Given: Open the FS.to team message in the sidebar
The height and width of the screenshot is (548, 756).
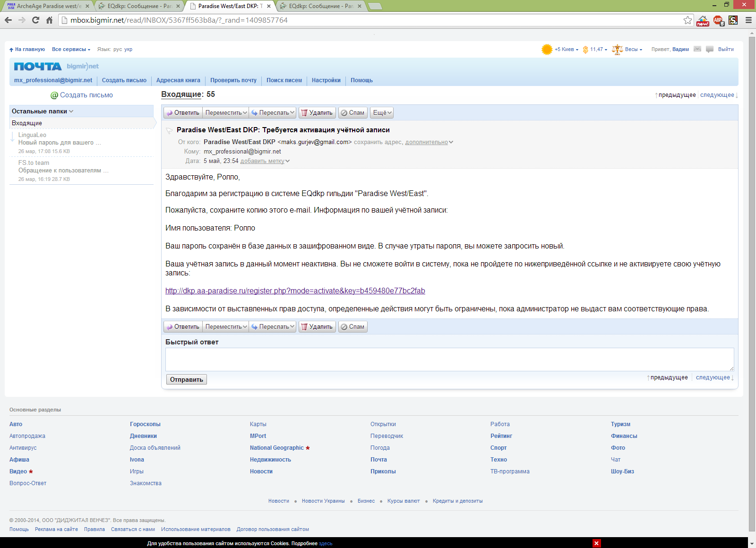Looking at the screenshot, I should click(81, 171).
